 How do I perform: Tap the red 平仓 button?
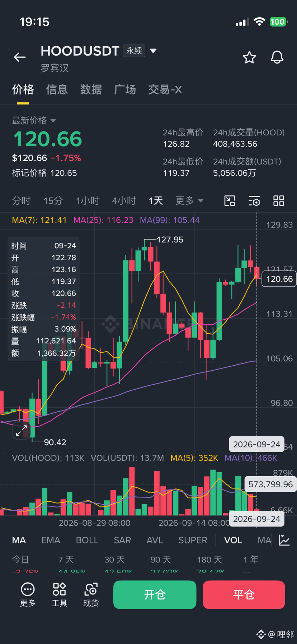pyautogui.click(x=244, y=595)
